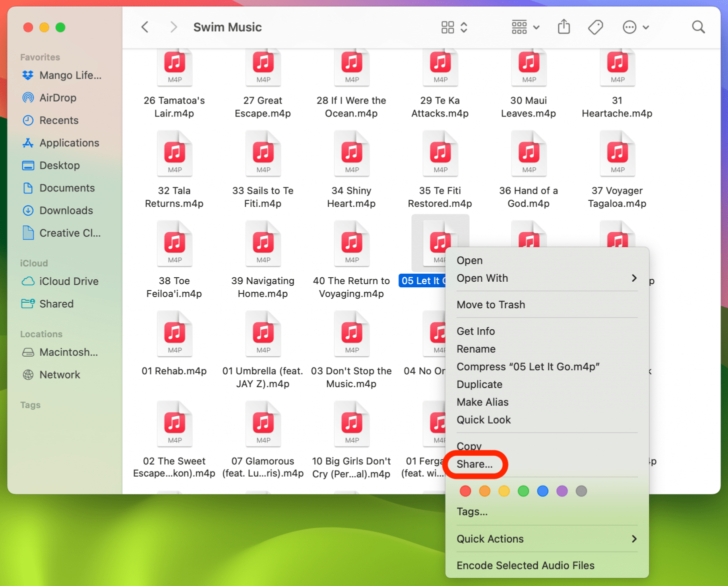
Task: Switch view with icon view selector
Action: tap(454, 27)
